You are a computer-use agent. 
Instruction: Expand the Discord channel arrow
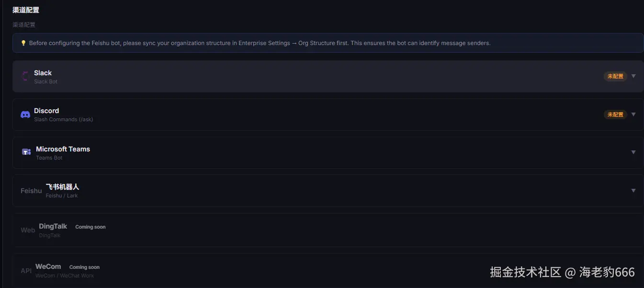pos(633,115)
